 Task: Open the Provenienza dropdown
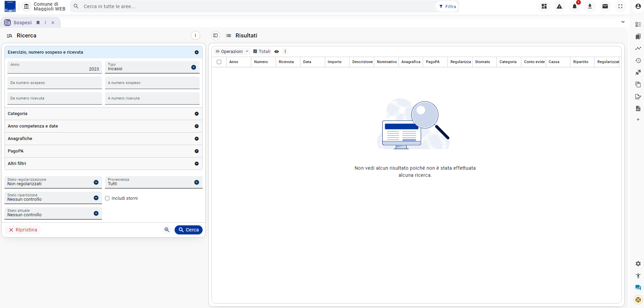[154, 182]
